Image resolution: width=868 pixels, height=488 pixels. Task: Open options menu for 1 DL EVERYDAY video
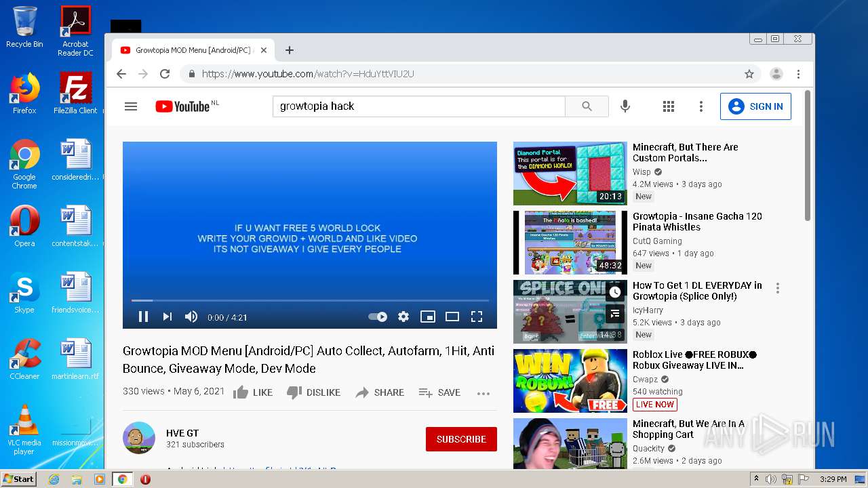click(778, 288)
